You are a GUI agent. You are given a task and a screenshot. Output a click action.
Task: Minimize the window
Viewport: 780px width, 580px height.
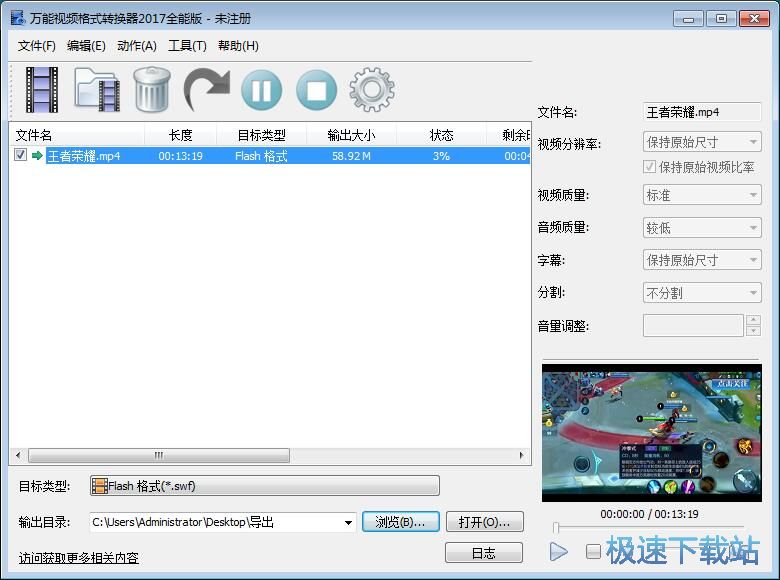(688, 19)
